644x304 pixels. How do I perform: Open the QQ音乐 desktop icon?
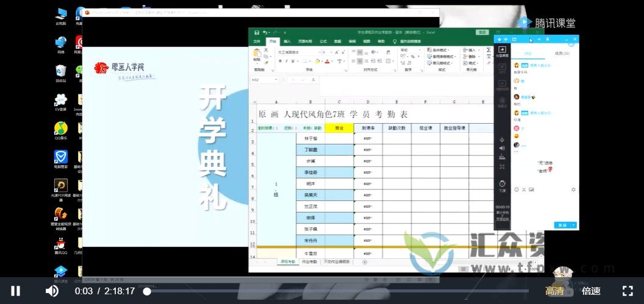(x=61, y=130)
